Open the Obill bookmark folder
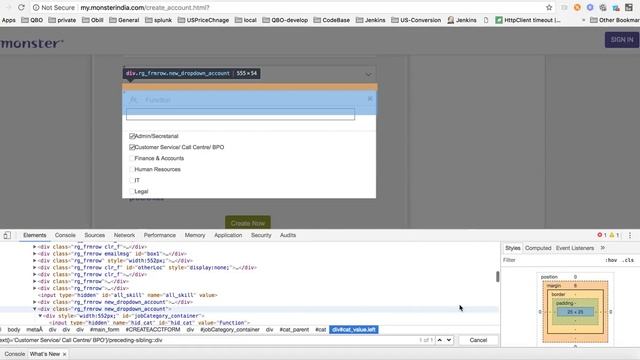 pos(93,20)
